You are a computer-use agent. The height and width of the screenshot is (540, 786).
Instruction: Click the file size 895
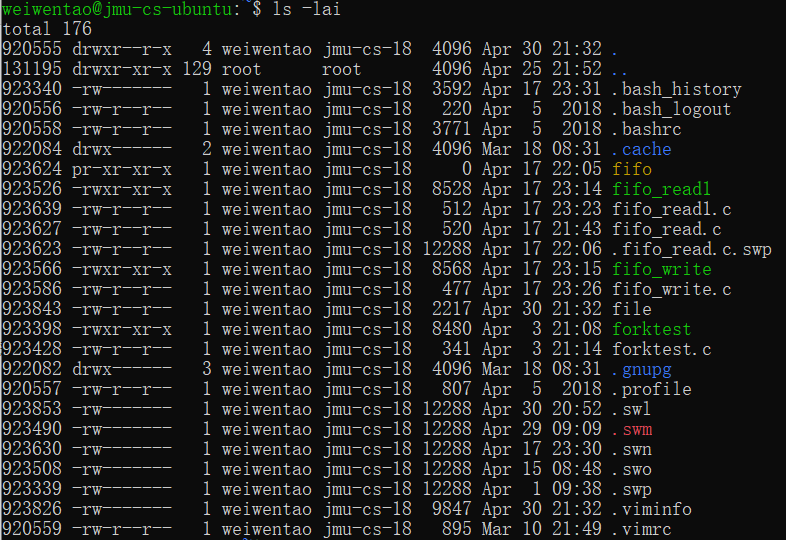pos(457,529)
